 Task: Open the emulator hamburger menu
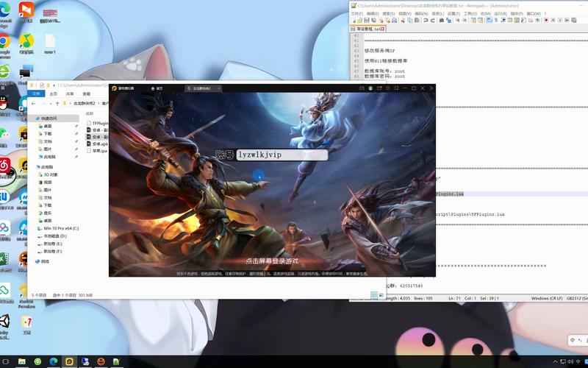tap(388, 88)
